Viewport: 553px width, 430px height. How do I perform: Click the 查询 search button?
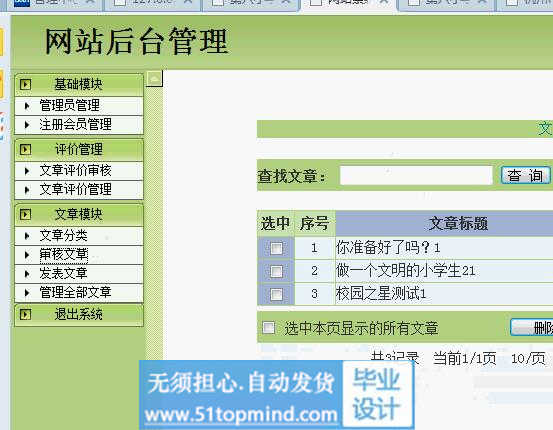click(525, 175)
